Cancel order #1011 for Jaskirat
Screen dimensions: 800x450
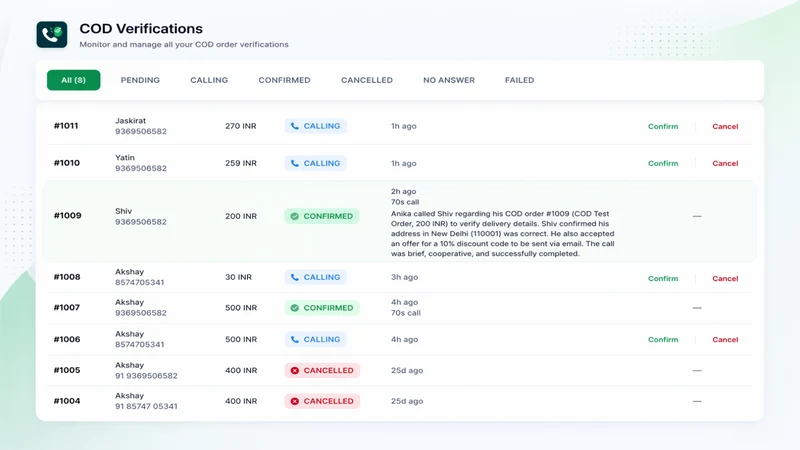725,127
